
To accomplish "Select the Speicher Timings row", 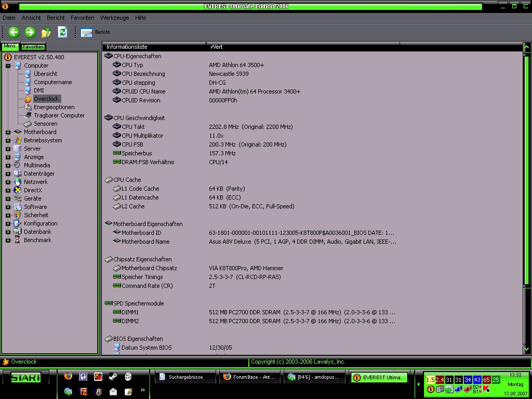I will point(312,277).
